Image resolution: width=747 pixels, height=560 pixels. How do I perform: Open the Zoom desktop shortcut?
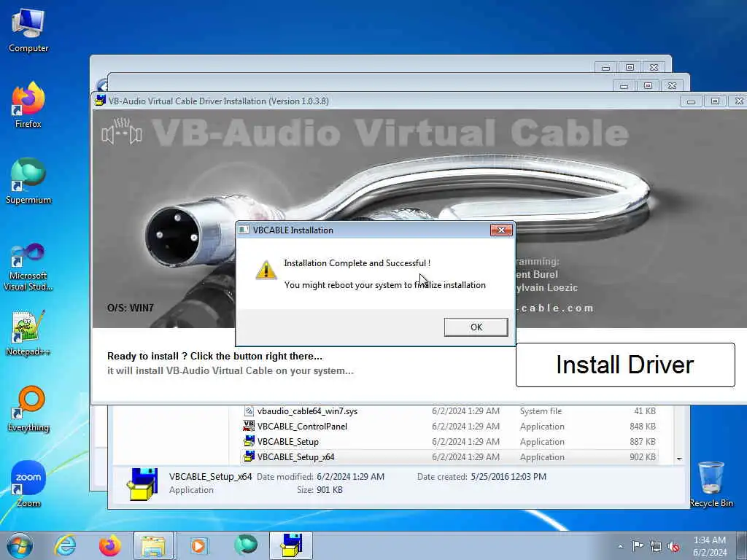pyautogui.click(x=28, y=484)
